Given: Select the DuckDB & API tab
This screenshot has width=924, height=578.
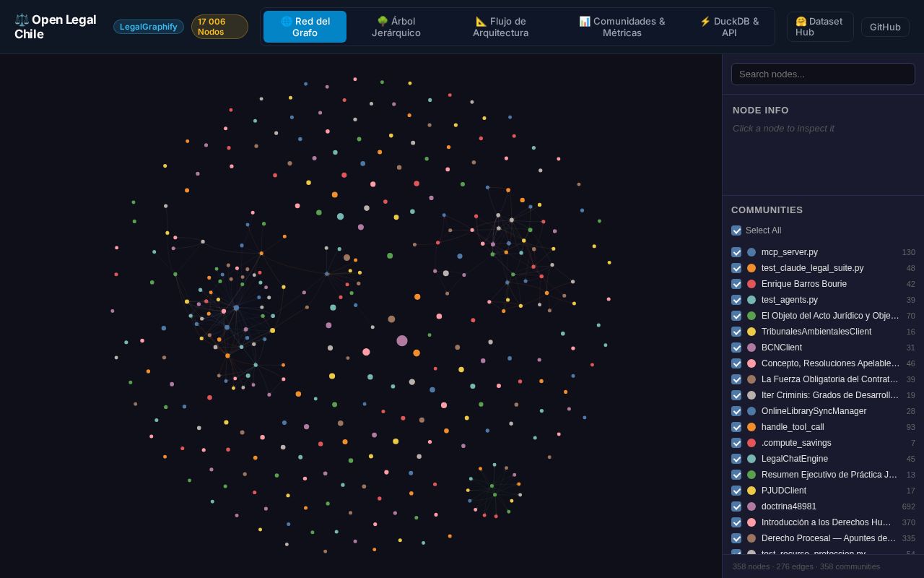Looking at the screenshot, I should (729, 27).
